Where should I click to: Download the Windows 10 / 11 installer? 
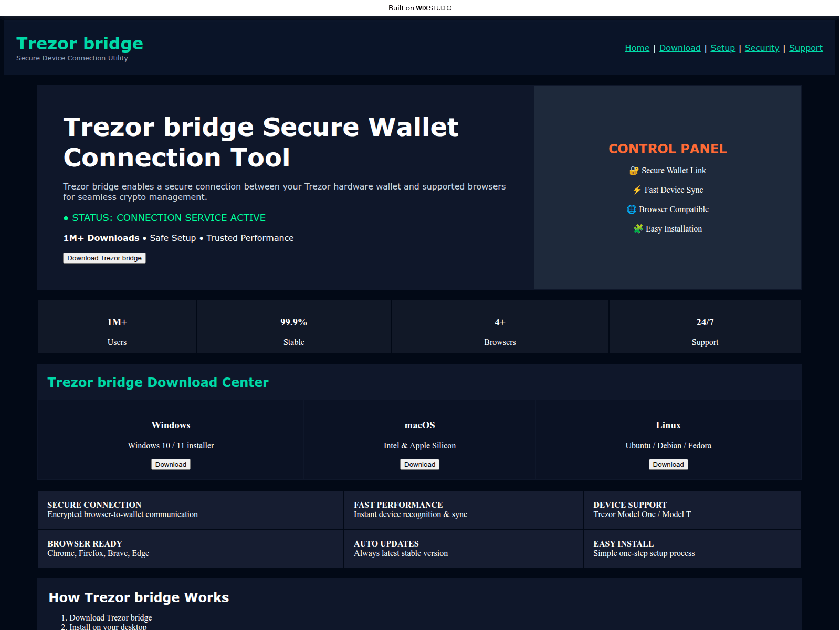click(x=171, y=465)
